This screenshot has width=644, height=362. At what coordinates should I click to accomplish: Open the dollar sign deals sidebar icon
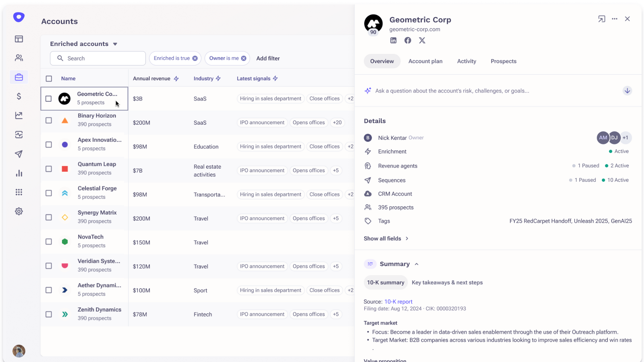coord(19,97)
